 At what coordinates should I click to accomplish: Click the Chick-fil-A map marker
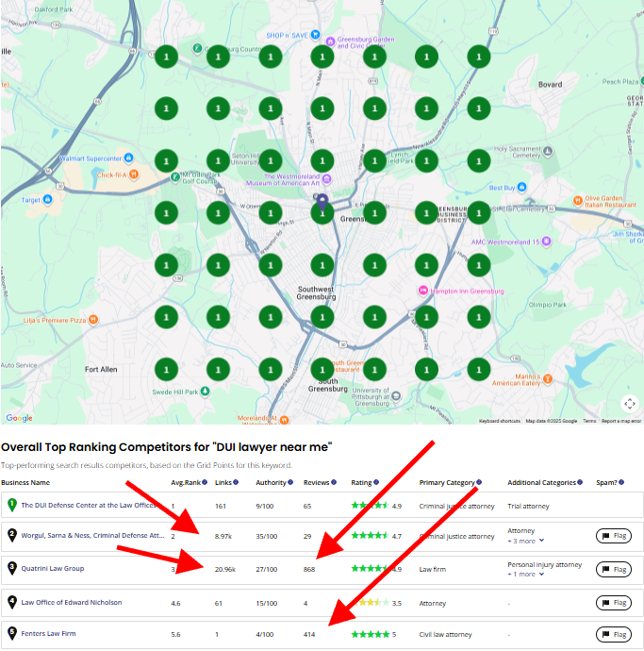pyautogui.click(x=134, y=175)
